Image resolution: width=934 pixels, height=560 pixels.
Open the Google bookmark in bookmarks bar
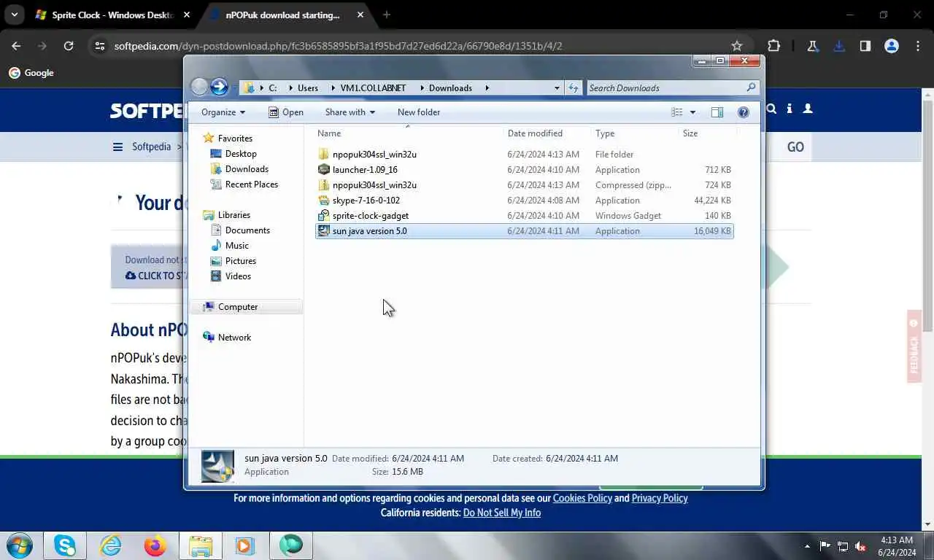pos(31,73)
